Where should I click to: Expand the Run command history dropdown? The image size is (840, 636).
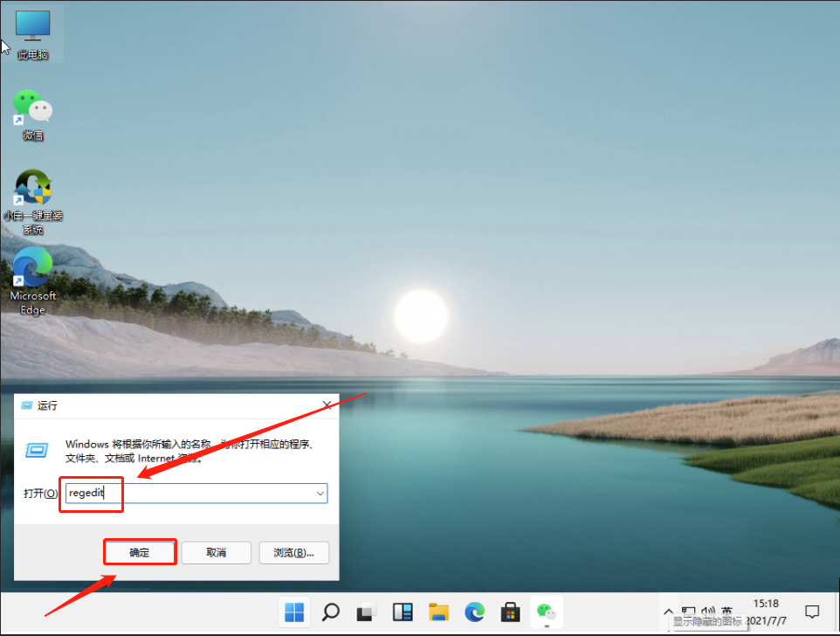click(x=320, y=494)
